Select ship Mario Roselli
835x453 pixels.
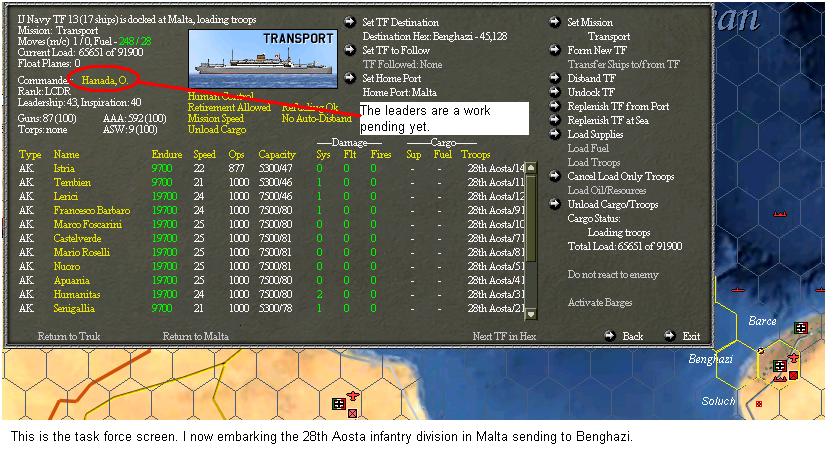coord(81,252)
